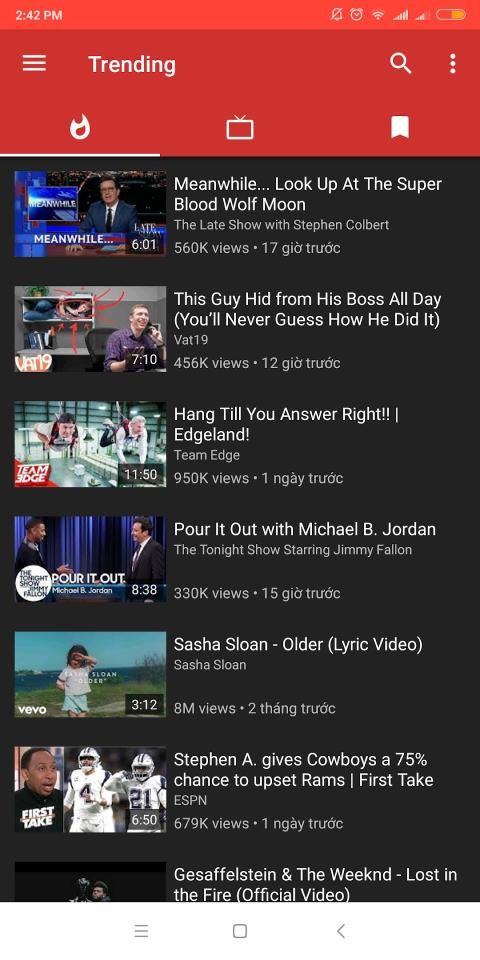This screenshot has width=480, height=960.
Task: Open 'Pour It Out with Michael B. Jordan' title
Action: tap(305, 530)
